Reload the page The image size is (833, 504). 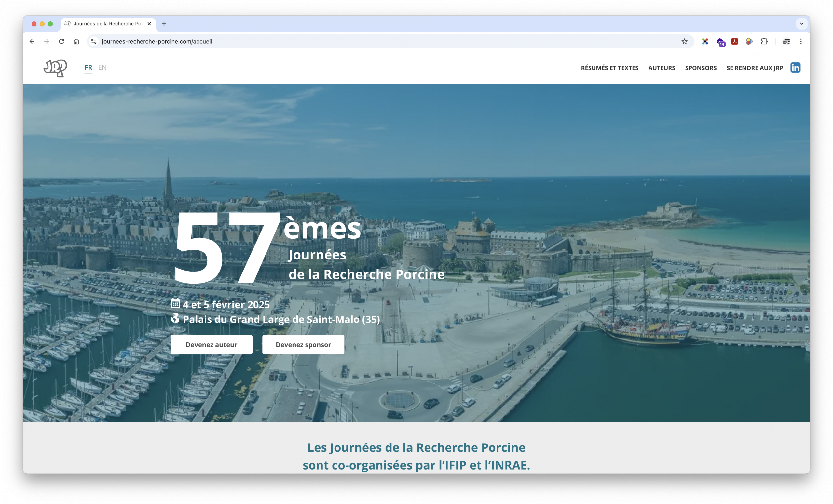(61, 42)
